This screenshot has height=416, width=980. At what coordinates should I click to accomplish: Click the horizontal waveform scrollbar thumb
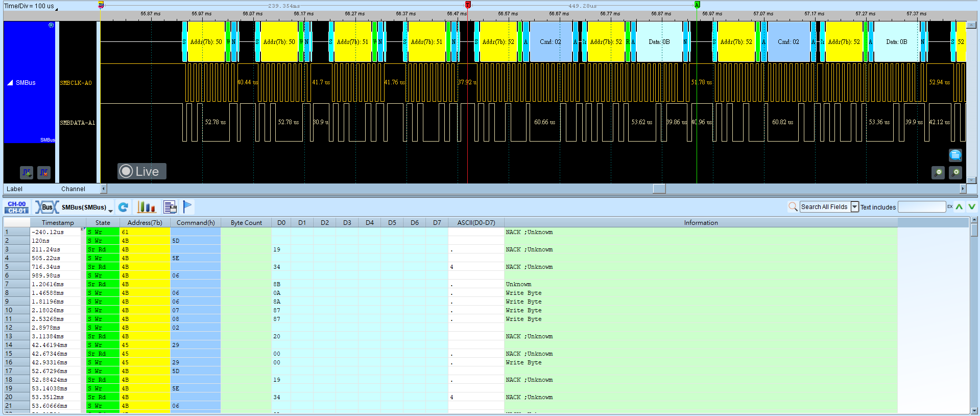point(659,189)
